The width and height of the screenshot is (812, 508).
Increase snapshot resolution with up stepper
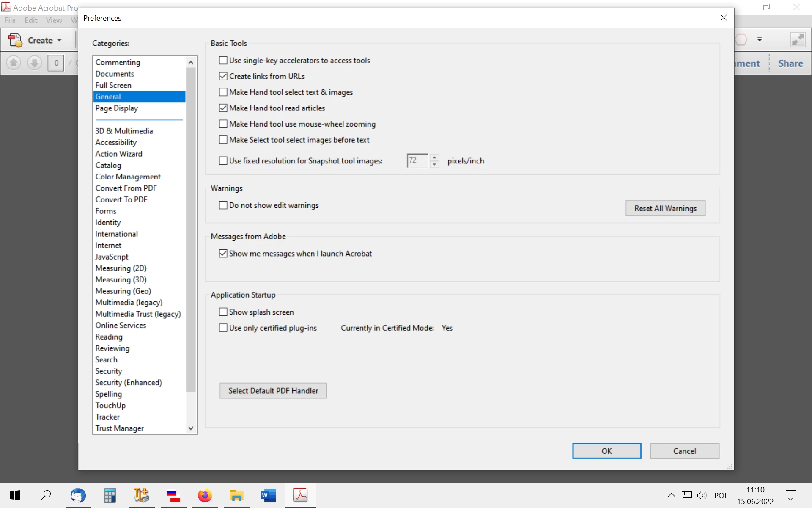434,157
